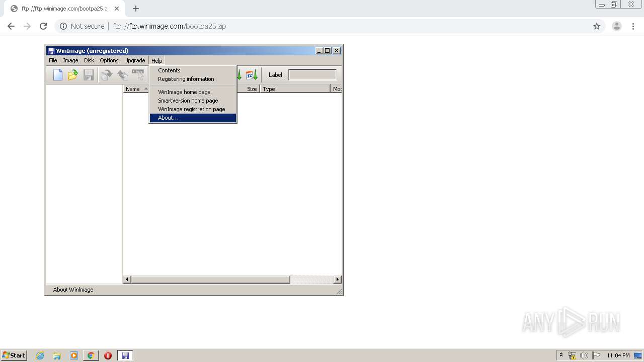This screenshot has height=362, width=644.
Task: Open the Windows Start button
Action: 14,355
